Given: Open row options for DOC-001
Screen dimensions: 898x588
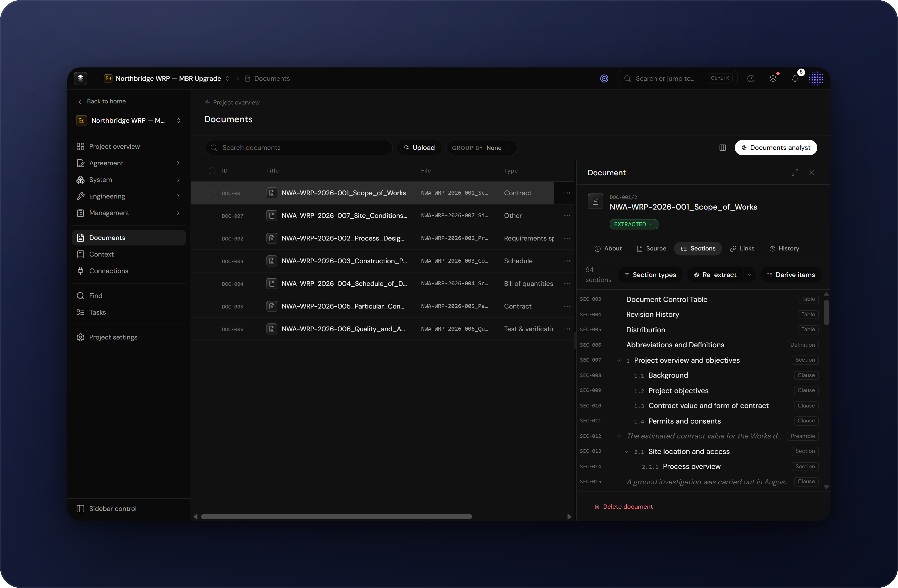Looking at the screenshot, I should [x=567, y=193].
